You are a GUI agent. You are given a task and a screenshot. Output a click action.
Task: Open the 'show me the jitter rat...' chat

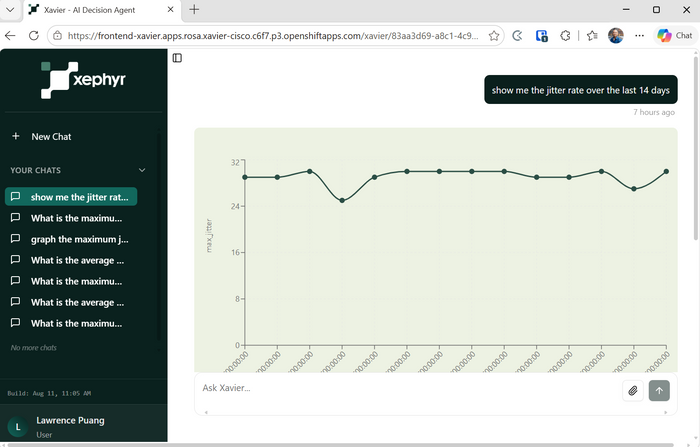(x=71, y=197)
